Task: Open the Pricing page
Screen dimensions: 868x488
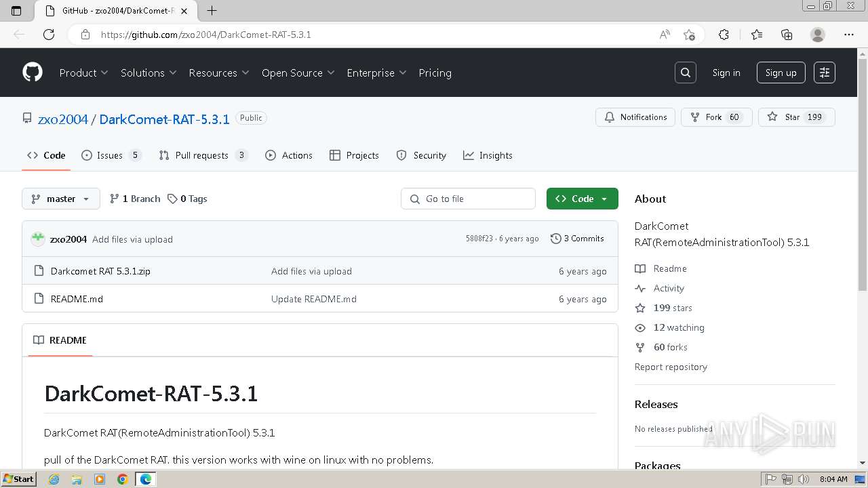Action: (435, 73)
